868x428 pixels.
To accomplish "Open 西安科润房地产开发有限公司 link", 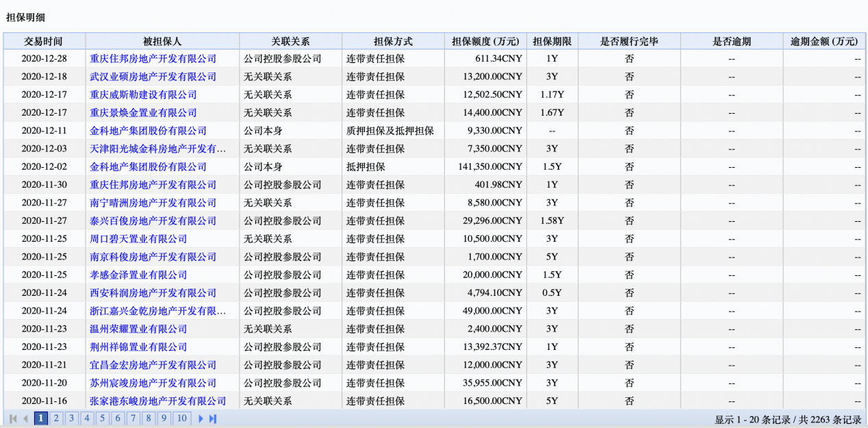I will (x=153, y=293).
